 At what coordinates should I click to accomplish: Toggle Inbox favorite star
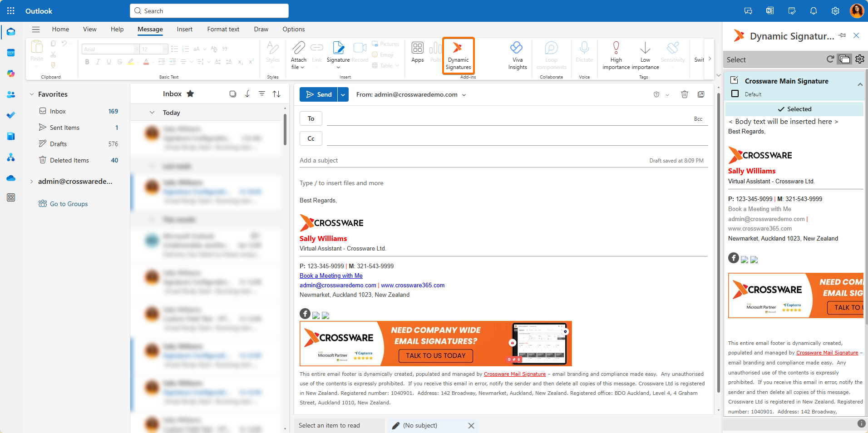click(190, 94)
